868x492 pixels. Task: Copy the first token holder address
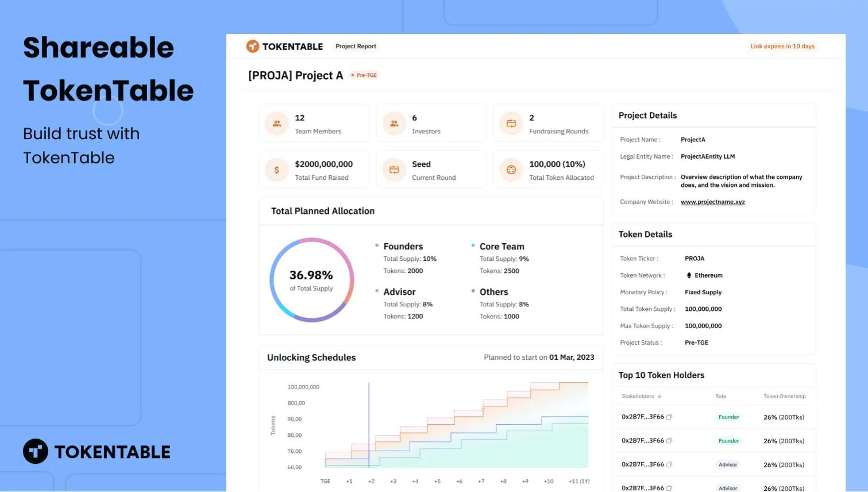point(669,417)
